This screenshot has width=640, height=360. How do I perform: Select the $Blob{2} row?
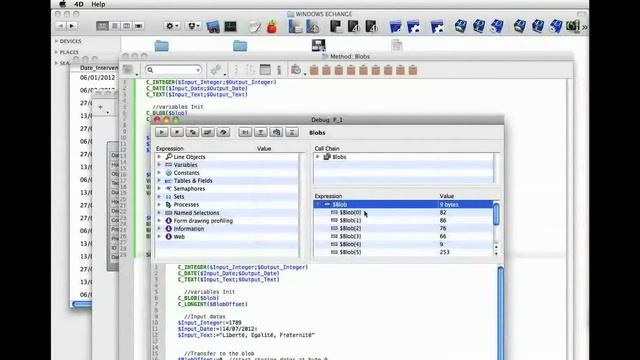click(x=403, y=228)
